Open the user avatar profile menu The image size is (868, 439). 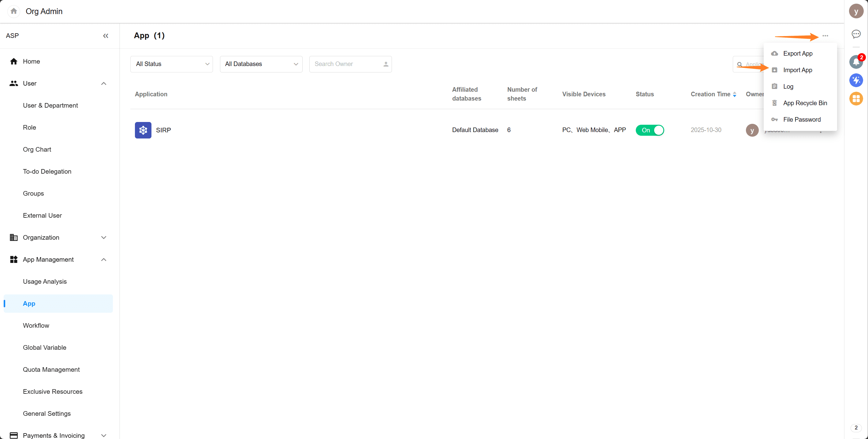tap(856, 11)
